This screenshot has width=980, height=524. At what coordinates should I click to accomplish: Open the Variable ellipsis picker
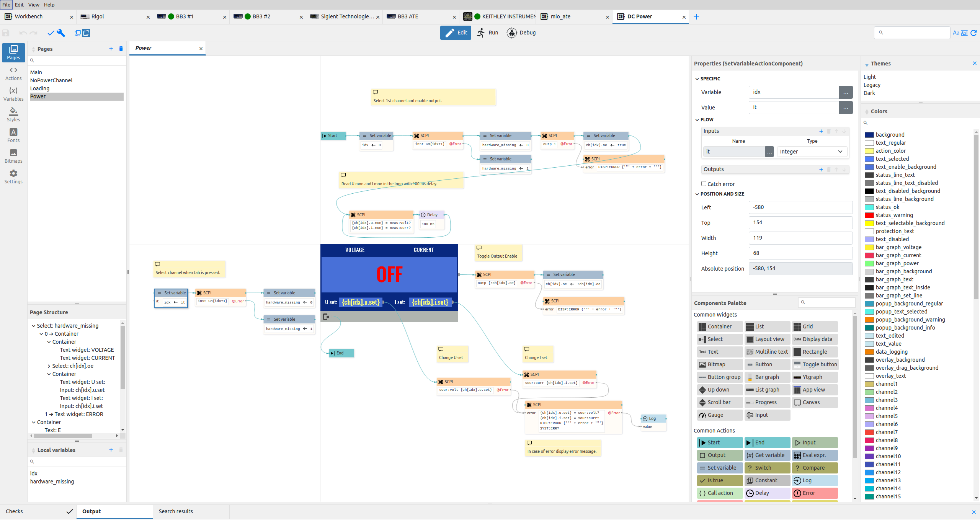pyautogui.click(x=846, y=92)
